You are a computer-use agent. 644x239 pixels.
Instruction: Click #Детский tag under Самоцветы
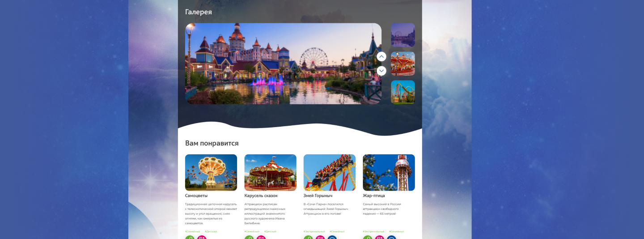pyautogui.click(x=211, y=231)
